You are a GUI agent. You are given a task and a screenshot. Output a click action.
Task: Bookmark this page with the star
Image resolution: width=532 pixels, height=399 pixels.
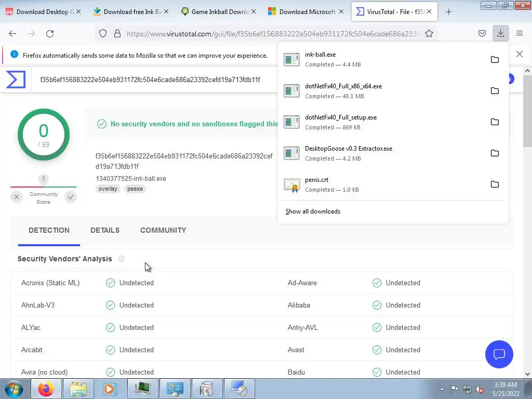coord(429,33)
